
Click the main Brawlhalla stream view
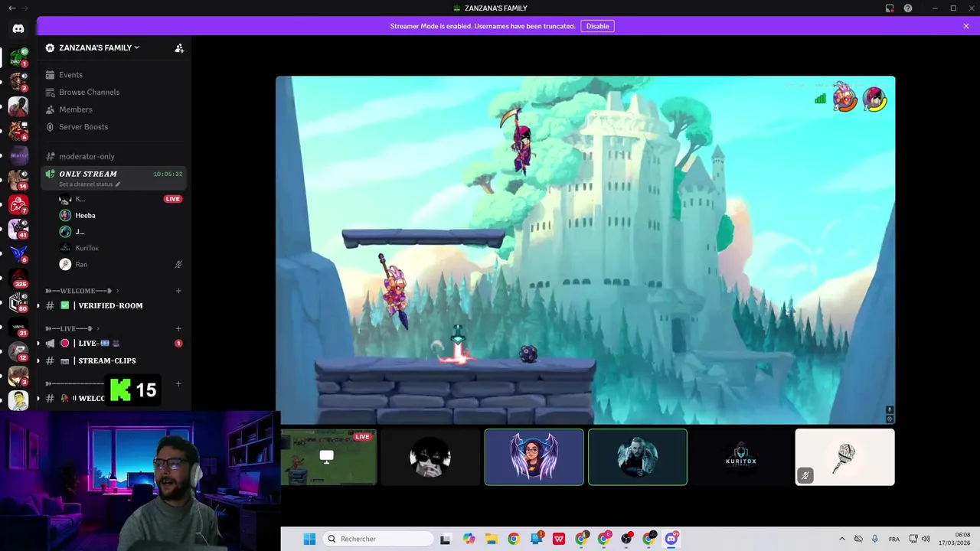point(585,249)
